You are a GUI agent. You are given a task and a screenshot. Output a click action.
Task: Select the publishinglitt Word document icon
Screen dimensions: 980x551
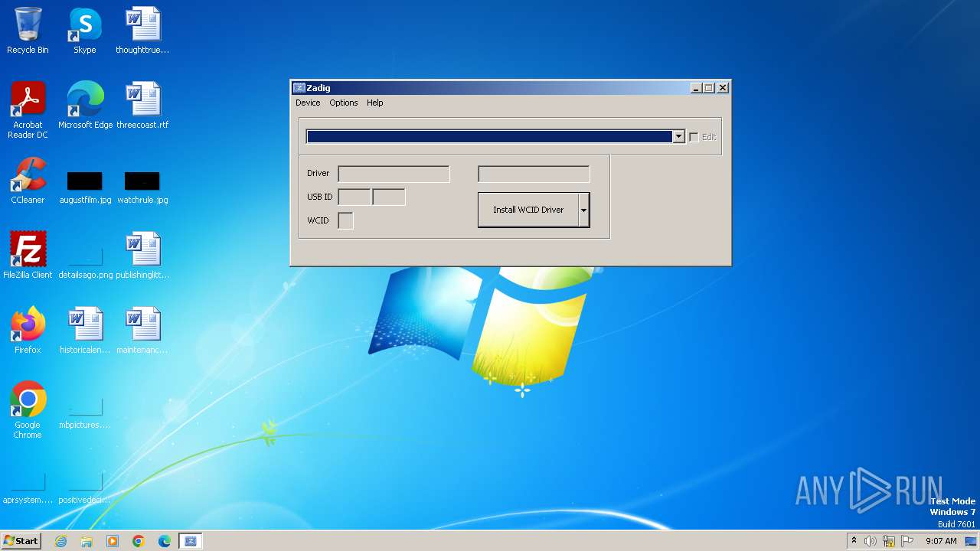click(x=142, y=256)
